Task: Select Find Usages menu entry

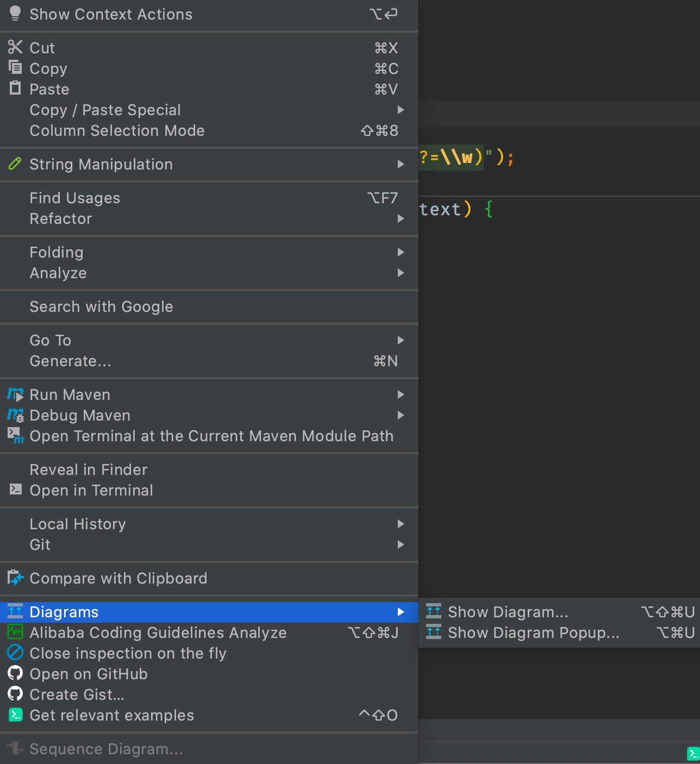Action: coord(75,198)
